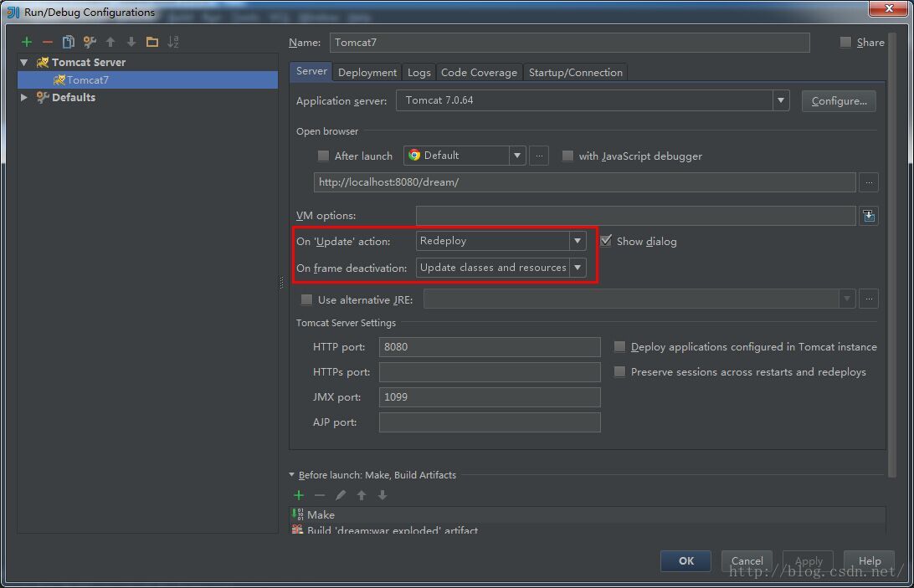The height and width of the screenshot is (588, 914).
Task: Enable with JavaScript debugger checkbox
Action: tap(567, 156)
